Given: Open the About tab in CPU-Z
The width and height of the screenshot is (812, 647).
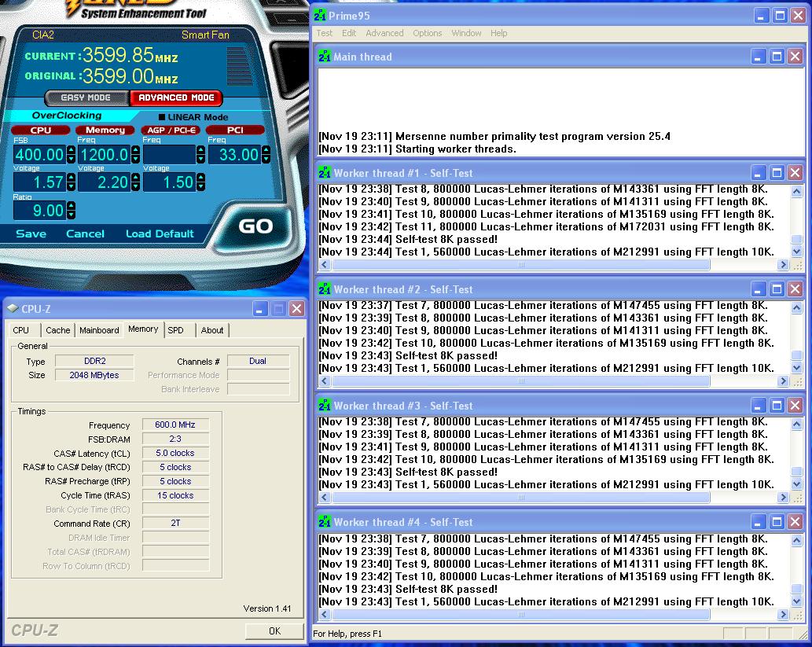Looking at the screenshot, I should coord(211,330).
